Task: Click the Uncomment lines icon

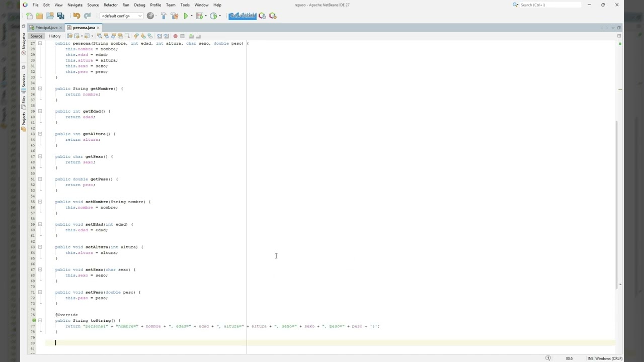Action: [198, 36]
